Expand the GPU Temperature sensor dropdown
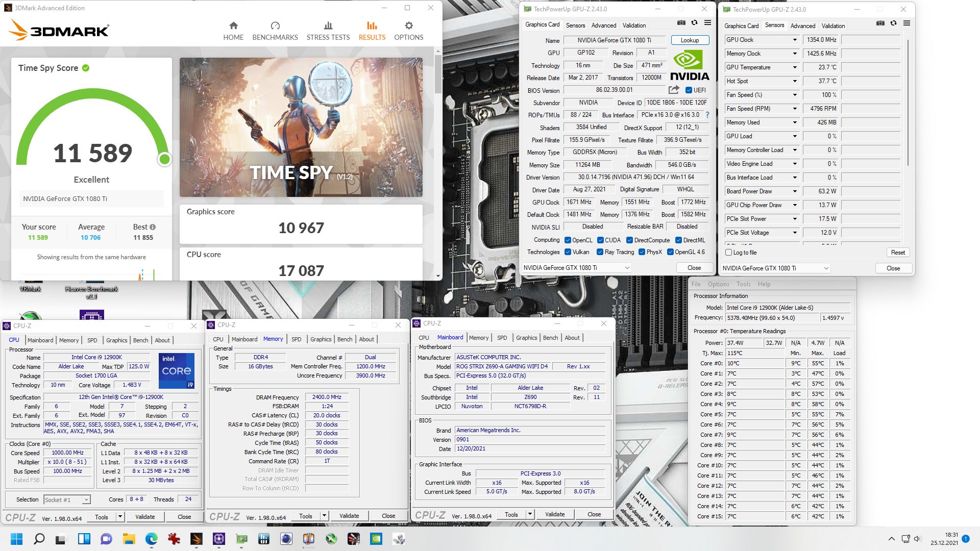This screenshot has width=980, height=551. tap(795, 67)
